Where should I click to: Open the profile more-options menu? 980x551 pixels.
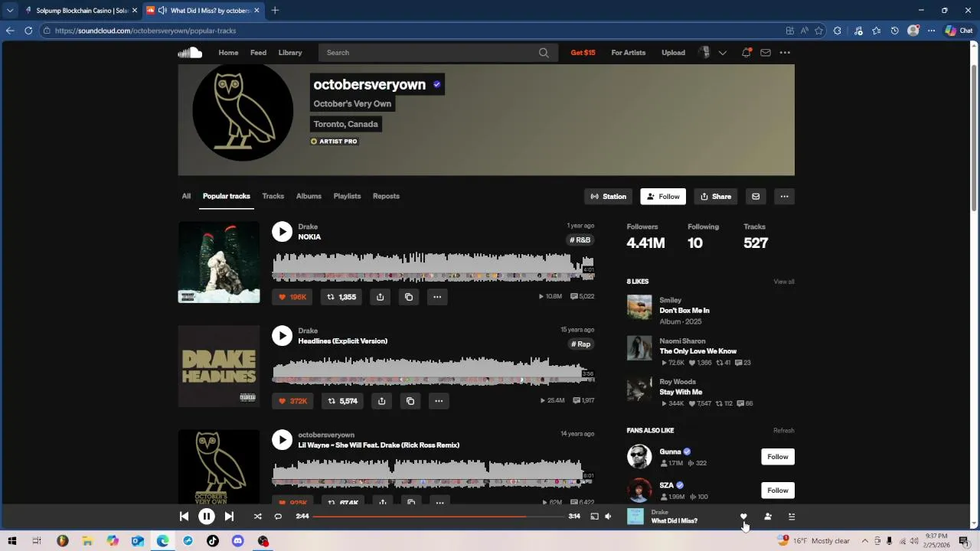(784, 197)
